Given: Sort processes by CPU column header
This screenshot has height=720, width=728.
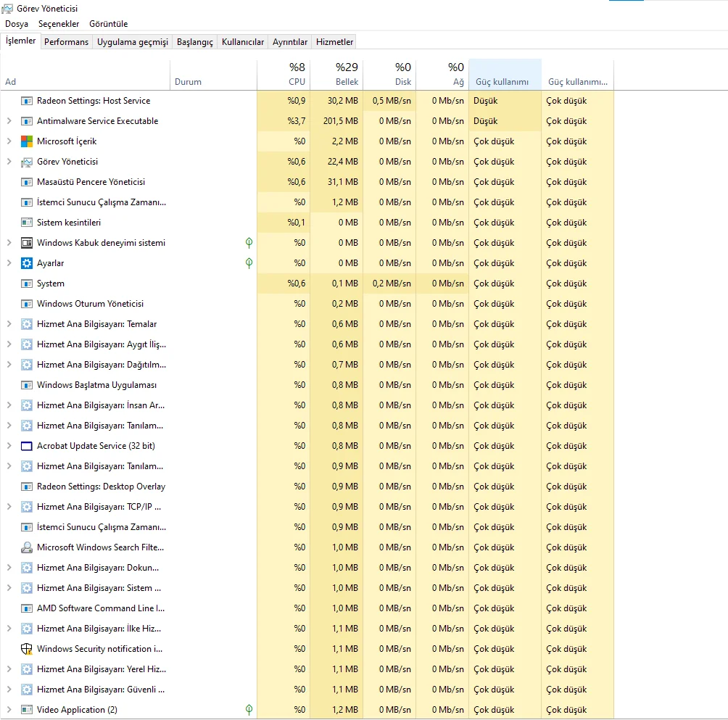Looking at the screenshot, I should (284, 74).
